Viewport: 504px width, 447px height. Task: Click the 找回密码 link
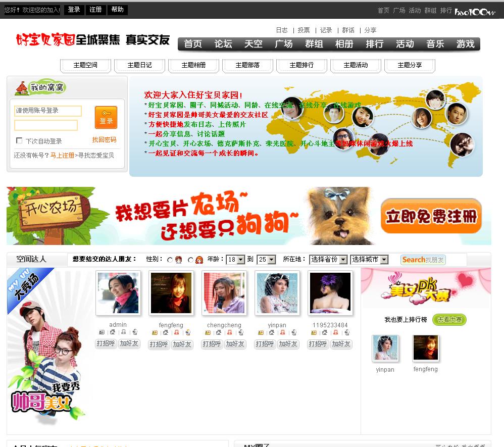click(104, 139)
